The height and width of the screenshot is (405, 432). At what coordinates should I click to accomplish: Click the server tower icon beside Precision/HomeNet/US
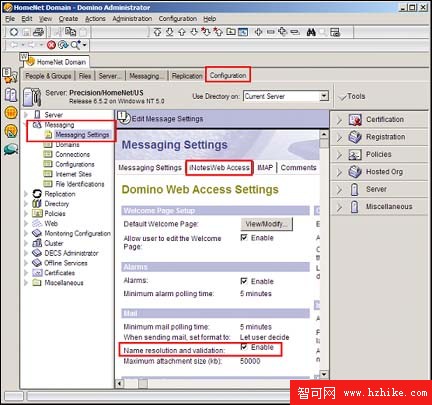pyautogui.click(x=32, y=97)
